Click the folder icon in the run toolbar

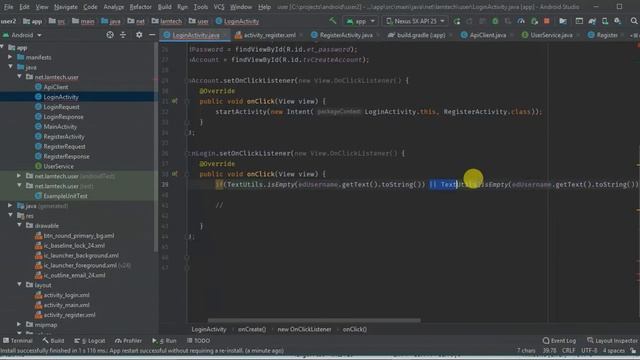click(563, 21)
